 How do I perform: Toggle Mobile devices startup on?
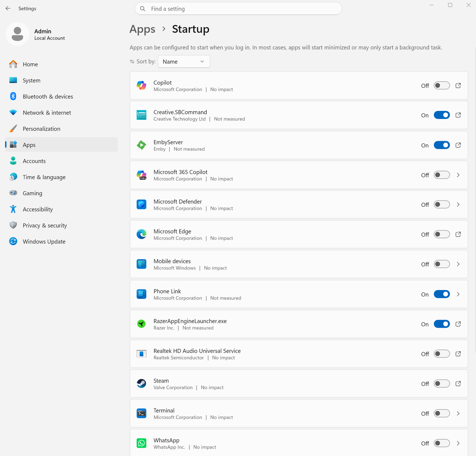442,264
